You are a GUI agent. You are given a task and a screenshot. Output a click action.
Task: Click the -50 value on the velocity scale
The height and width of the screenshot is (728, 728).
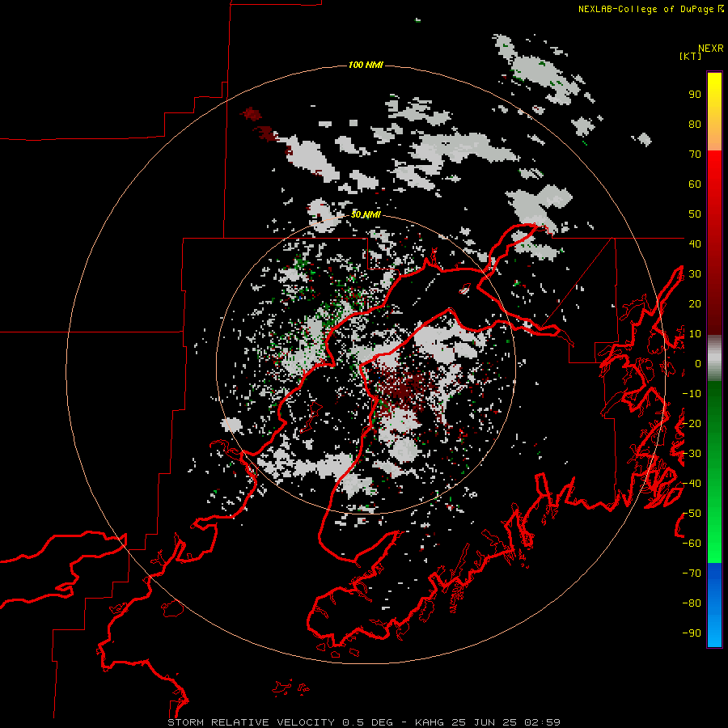click(x=692, y=514)
